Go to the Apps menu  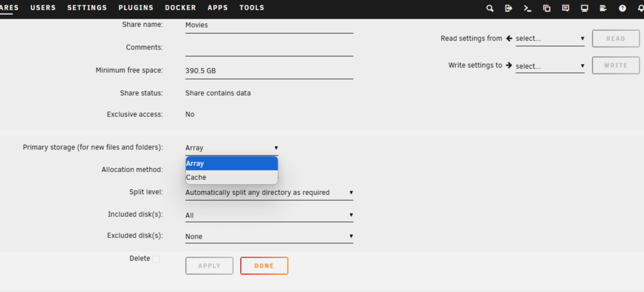pos(218,8)
